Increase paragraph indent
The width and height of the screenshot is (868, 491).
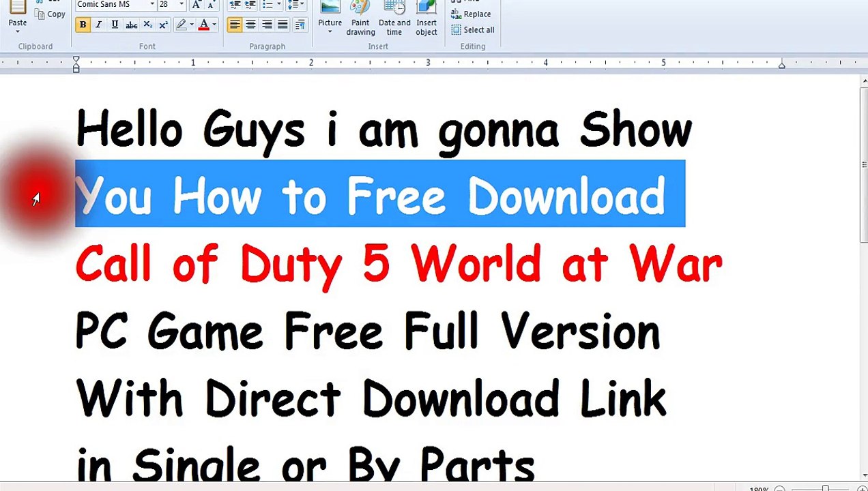point(250,5)
